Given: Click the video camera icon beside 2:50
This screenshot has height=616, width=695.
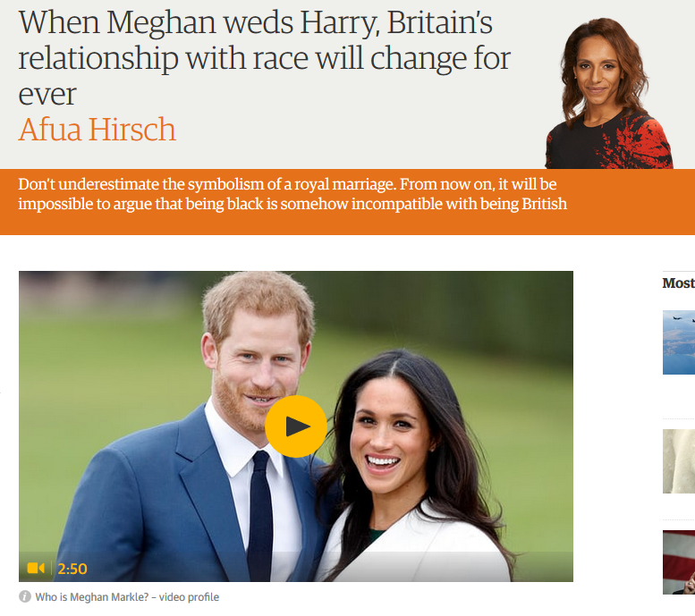Looking at the screenshot, I should pyautogui.click(x=36, y=568).
